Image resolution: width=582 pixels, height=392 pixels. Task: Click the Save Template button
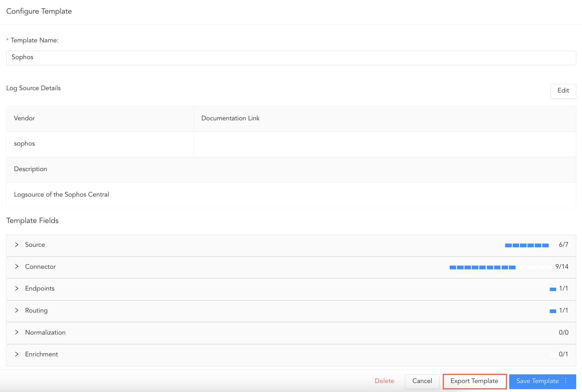tap(537, 381)
